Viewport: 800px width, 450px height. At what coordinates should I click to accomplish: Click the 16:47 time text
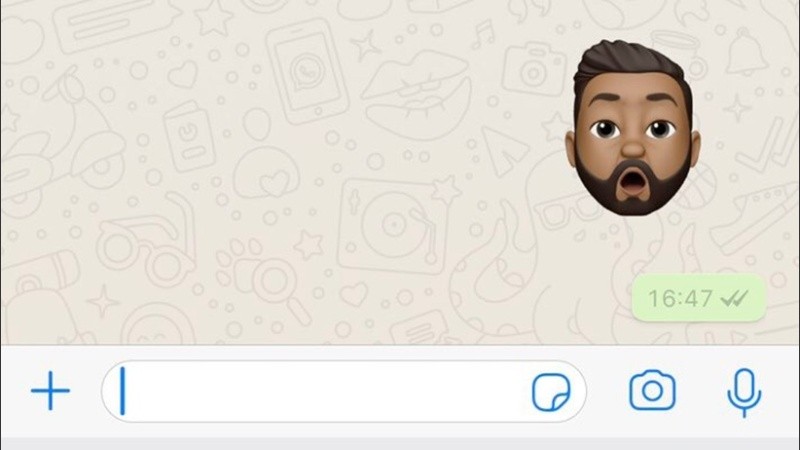(680, 298)
